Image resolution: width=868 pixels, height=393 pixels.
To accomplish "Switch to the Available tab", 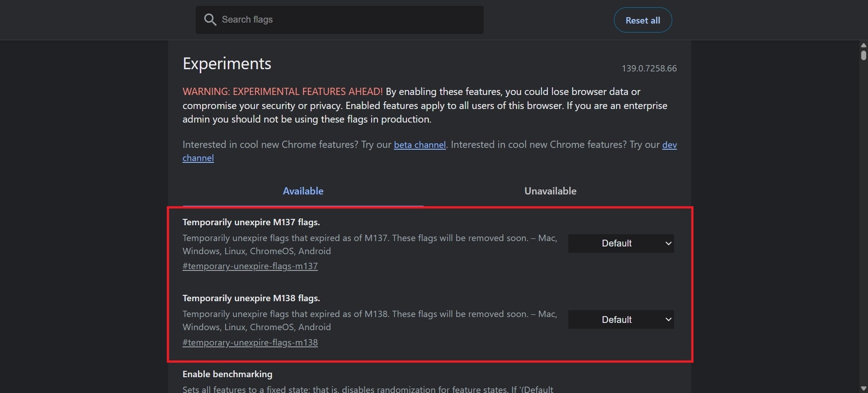I will tap(303, 191).
